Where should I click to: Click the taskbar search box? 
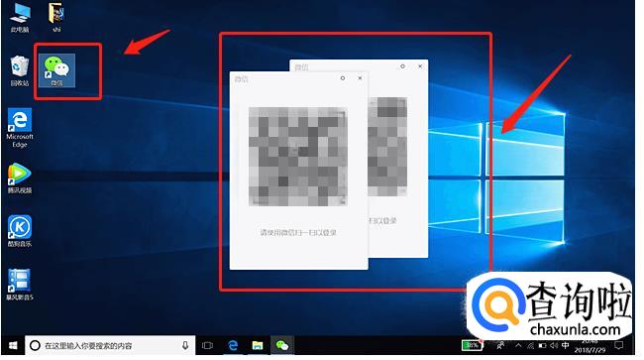pyautogui.click(x=110, y=345)
